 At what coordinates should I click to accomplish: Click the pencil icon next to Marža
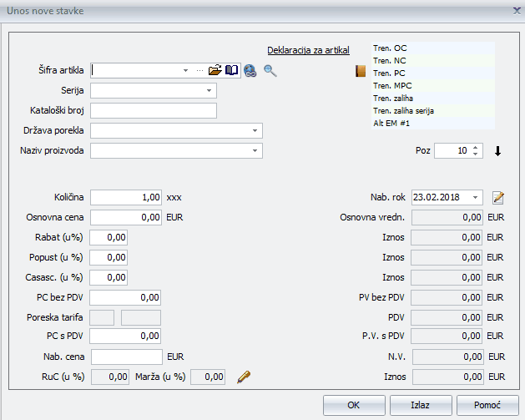(244, 377)
